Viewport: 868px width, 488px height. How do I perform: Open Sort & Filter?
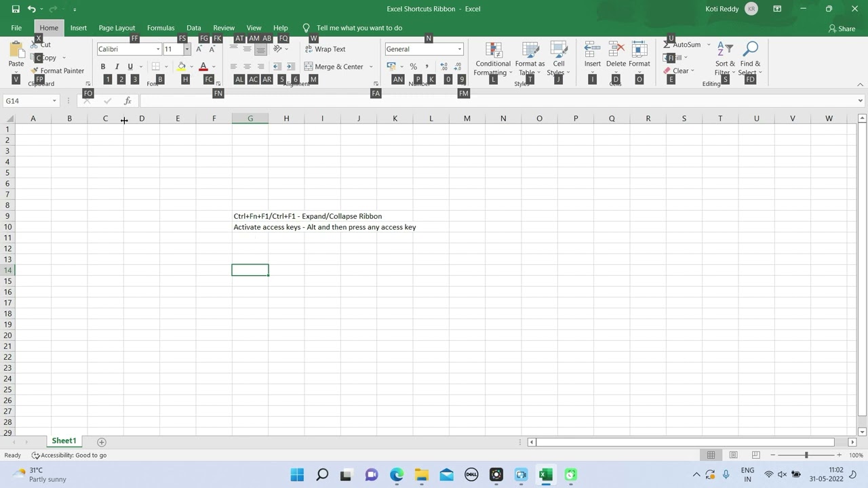click(725, 59)
